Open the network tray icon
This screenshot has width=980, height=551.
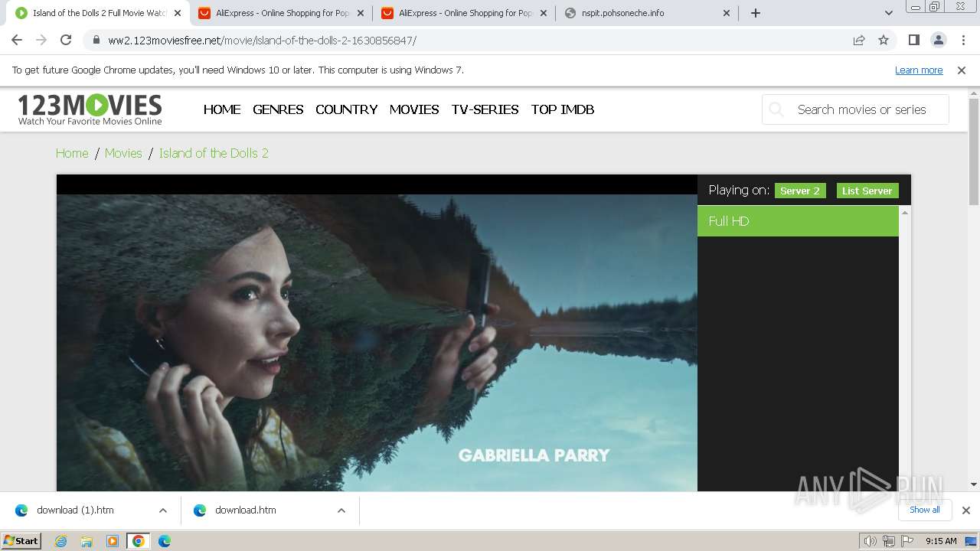tap(889, 541)
